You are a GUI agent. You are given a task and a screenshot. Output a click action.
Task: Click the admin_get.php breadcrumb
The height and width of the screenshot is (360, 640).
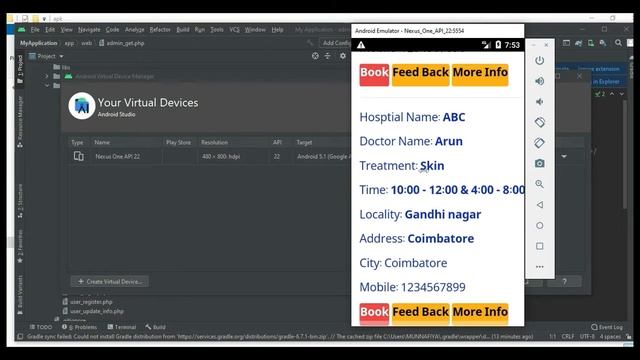click(122, 43)
